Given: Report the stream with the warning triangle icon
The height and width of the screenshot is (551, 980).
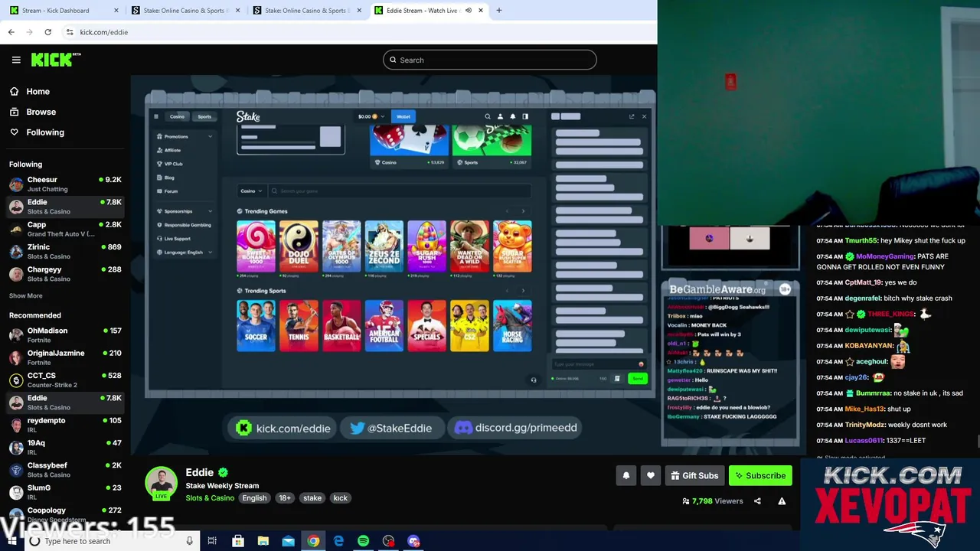Looking at the screenshot, I should pos(782,501).
